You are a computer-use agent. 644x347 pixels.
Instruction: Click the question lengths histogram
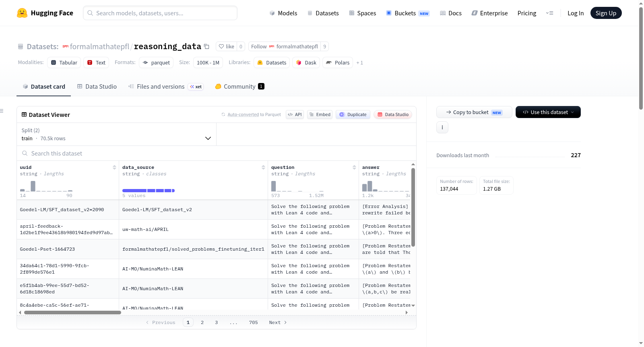297,186
